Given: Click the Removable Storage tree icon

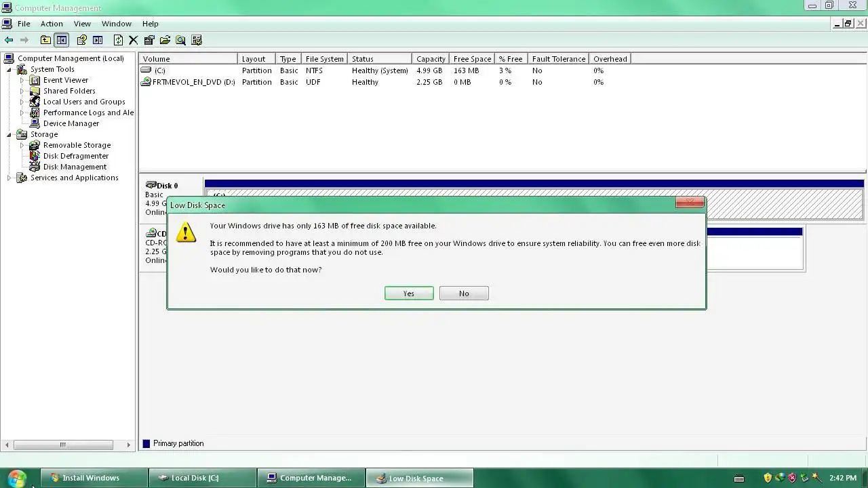Looking at the screenshot, I should click(35, 145).
